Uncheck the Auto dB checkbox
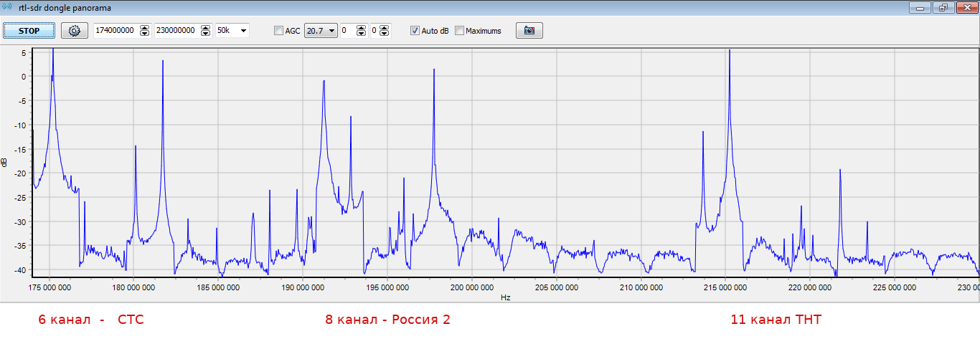The height and width of the screenshot is (344, 980). coord(415,31)
